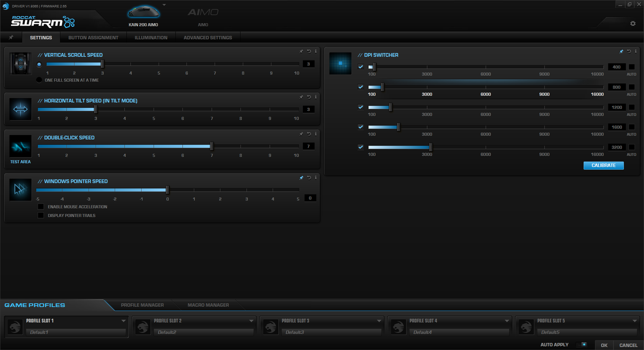The width and height of the screenshot is (644, 350).
Task: Select the Game Profiles tab
Action: (35, 305)
